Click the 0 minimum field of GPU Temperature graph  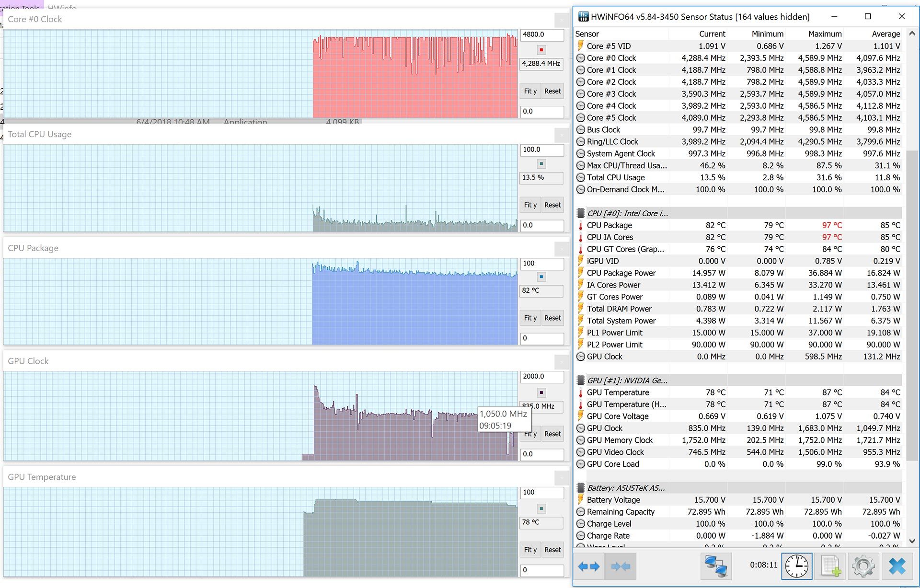tap(542, 571)
